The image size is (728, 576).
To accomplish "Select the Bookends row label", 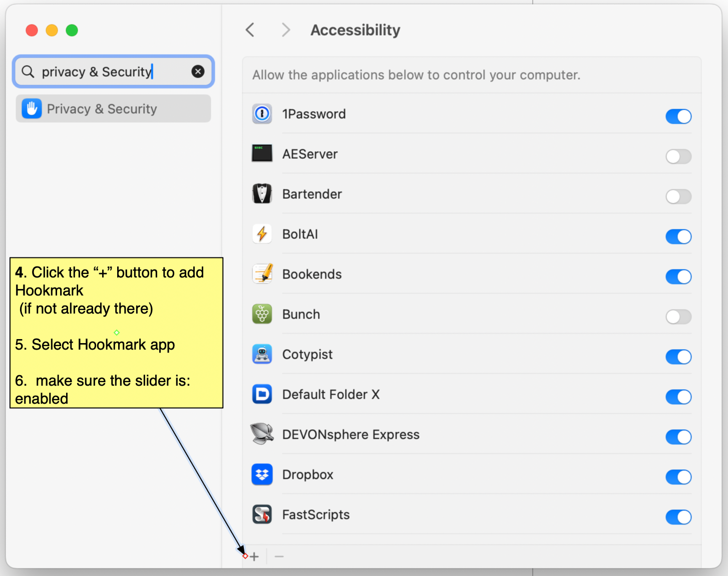I will tap(312, 274).
